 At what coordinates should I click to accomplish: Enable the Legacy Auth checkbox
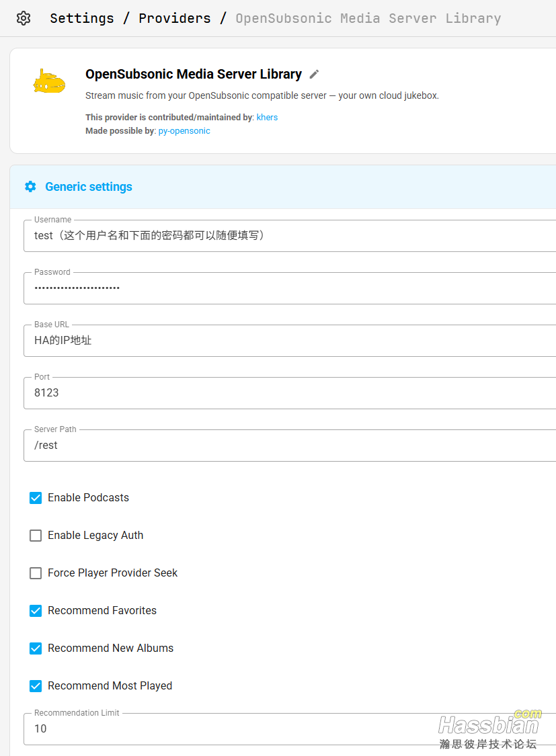tap(36, 536)
